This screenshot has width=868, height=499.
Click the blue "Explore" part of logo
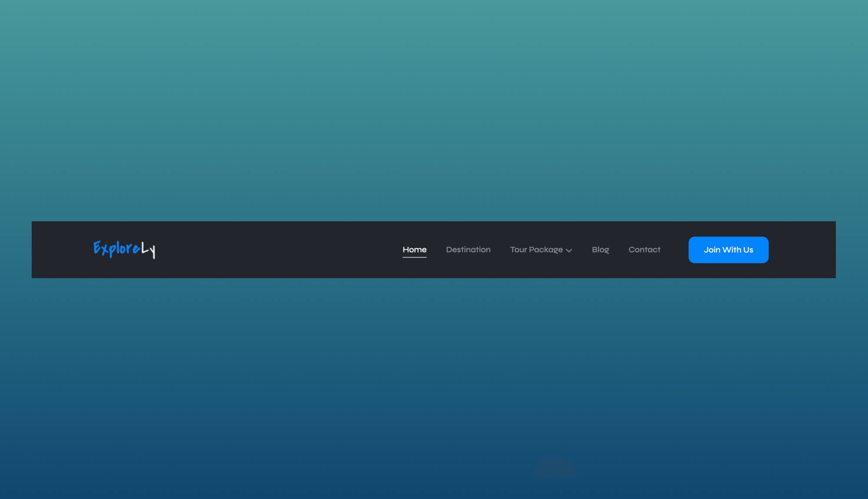point(116,248)
